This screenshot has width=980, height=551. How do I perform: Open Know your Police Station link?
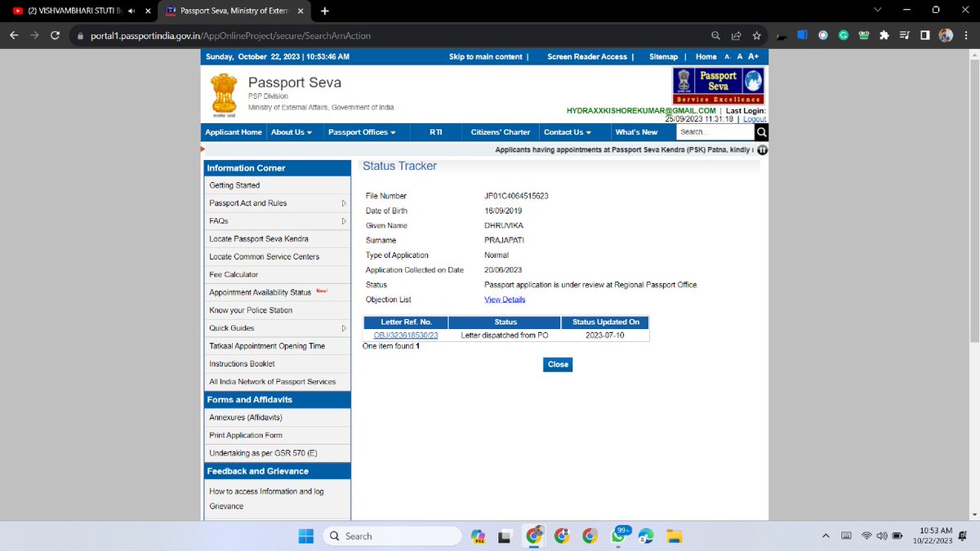click(x=250, y=310)
